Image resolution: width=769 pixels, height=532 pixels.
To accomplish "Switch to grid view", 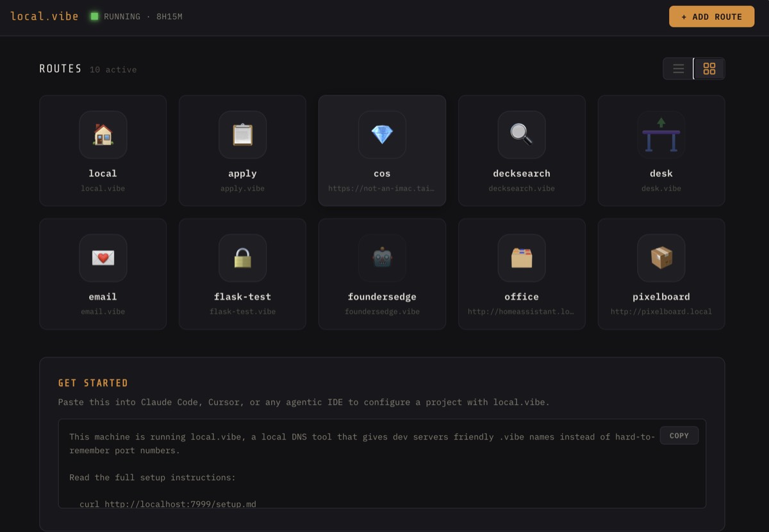I will 709,69.
